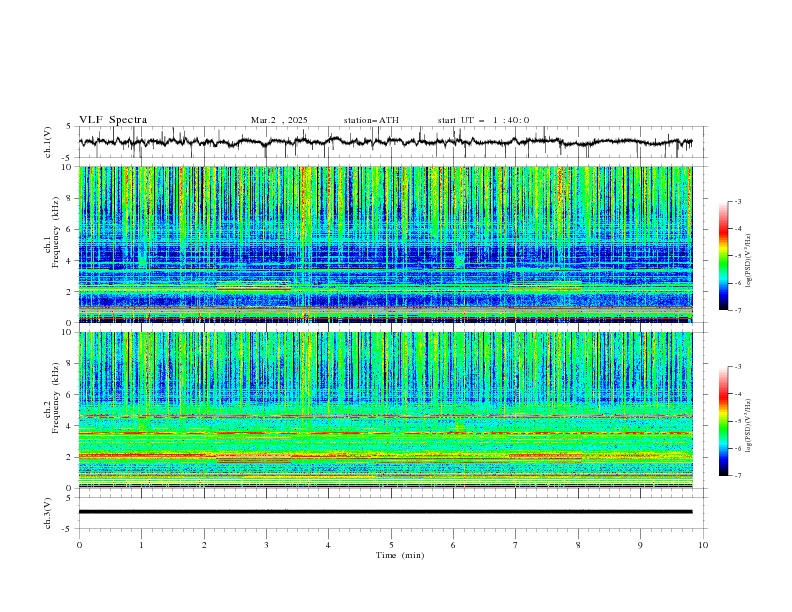Click the red 3.5 kHz line in ch.2 spectrogram
This screenshot has width=792, height=612.
(385, 433)
